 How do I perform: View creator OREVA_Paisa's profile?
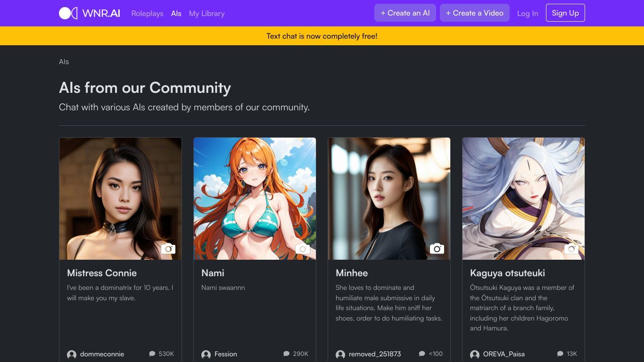504,354
